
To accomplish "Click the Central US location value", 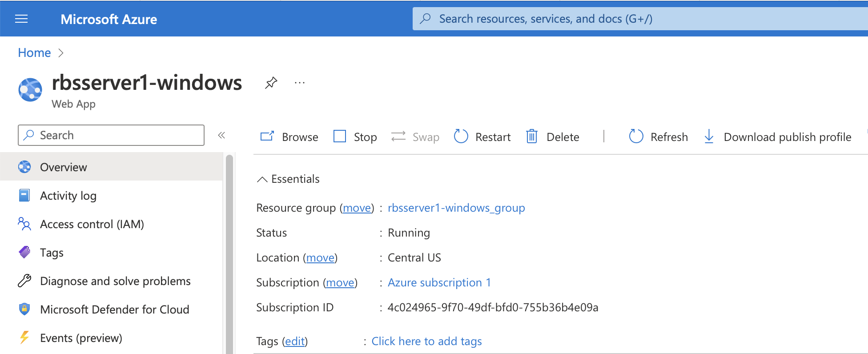I will [x=414, y=257].
